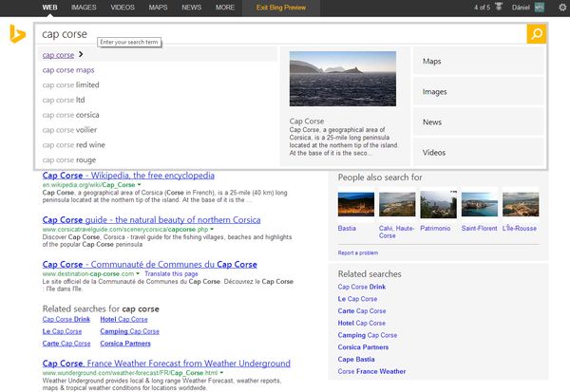Open 'Carte Cap Corse' in right sidebar
This screenshot has width=570, height=392.
click(362, 311)
